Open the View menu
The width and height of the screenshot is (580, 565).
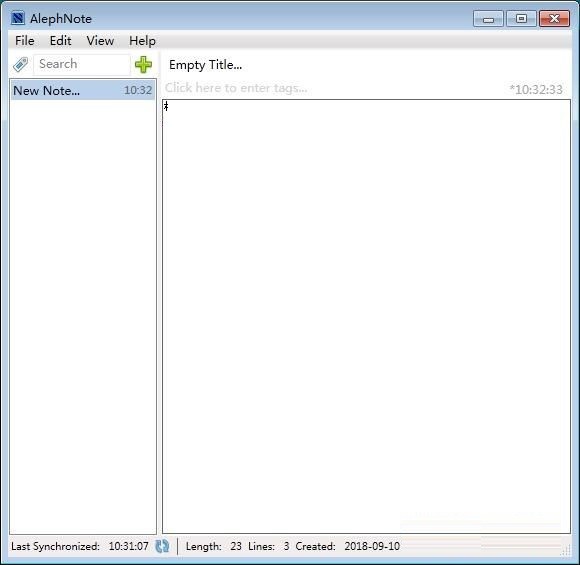tap(100, 41)
